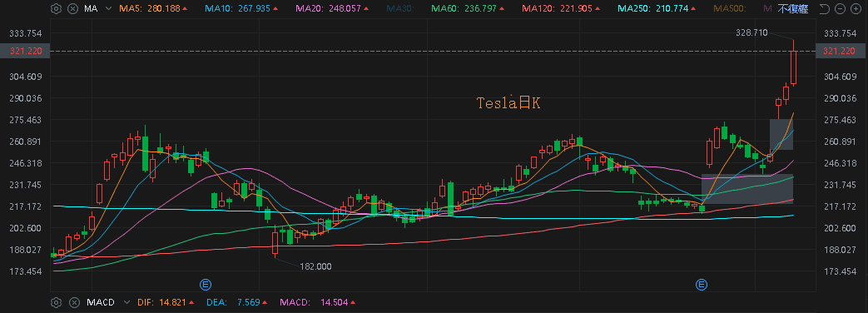Remove the MA indicator with its X icon
This screenshot has height=313, width=868.
click(x=73, y=8)
